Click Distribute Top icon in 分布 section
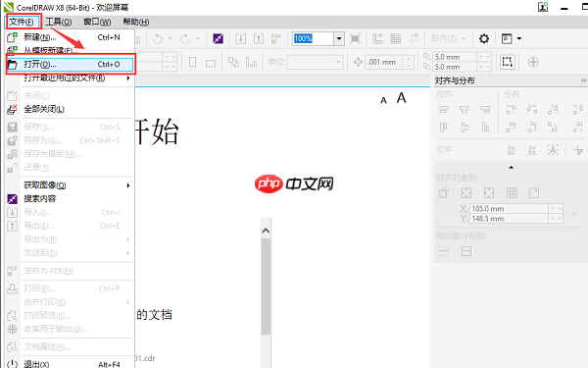Image resolution: width=588 pixels, height=368 pixels. tap(511, 128)
